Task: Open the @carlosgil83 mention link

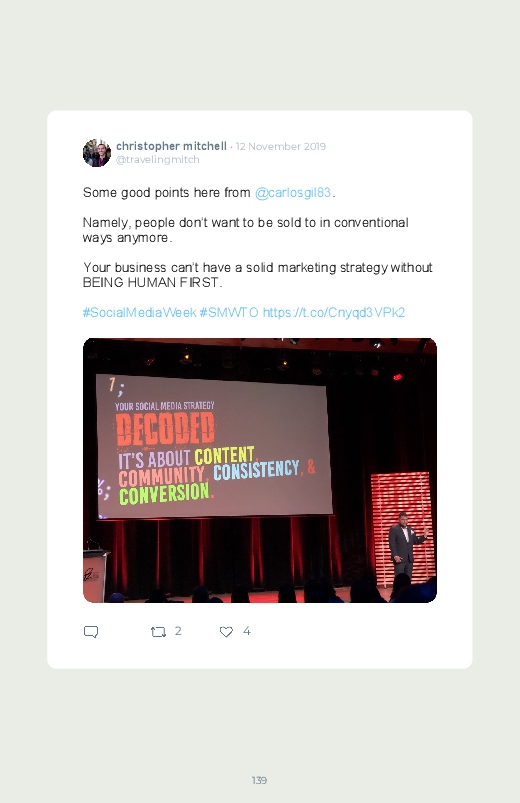Action: (293, 193)
